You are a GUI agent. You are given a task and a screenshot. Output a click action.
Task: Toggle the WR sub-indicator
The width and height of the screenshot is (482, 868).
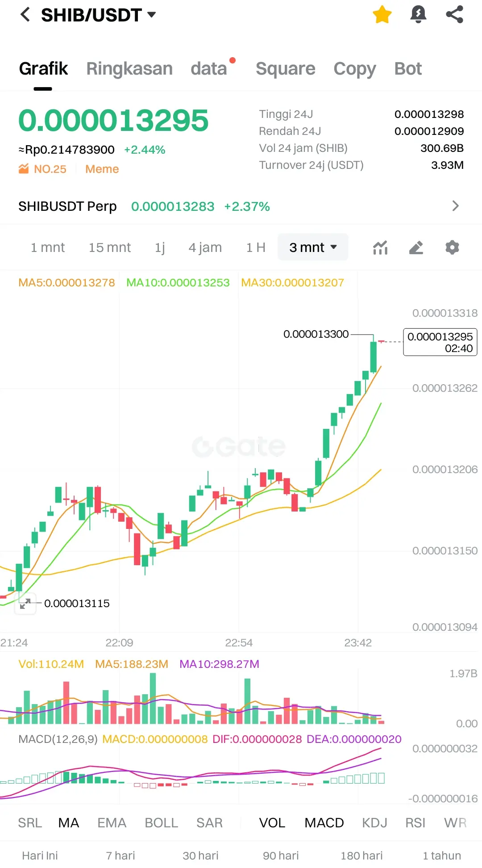point(455,823)
